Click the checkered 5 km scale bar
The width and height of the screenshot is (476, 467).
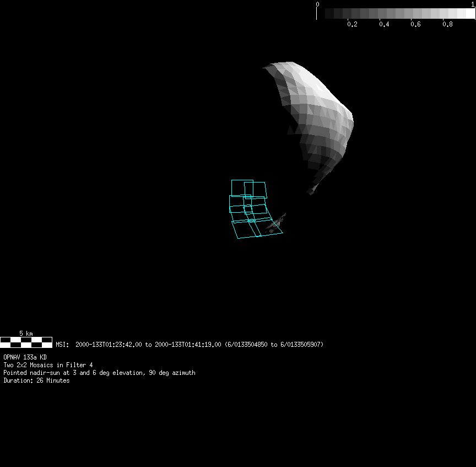[26, 342]
